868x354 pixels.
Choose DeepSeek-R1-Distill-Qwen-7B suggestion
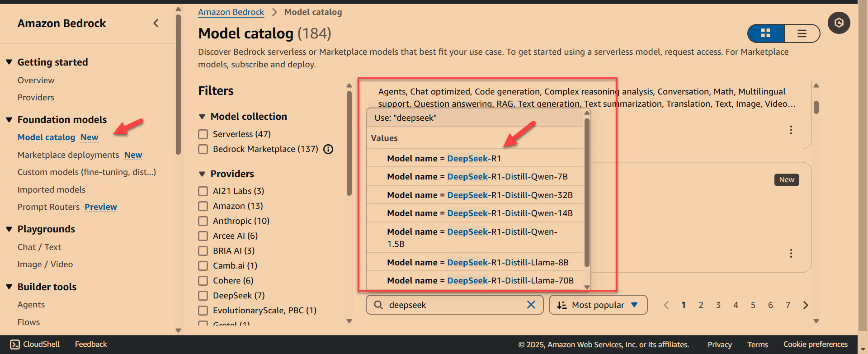click(475, 176)
